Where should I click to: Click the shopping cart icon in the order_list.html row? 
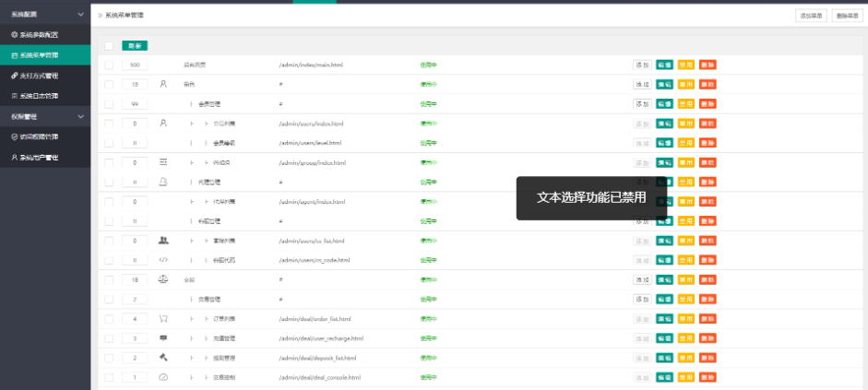point(163,319)
